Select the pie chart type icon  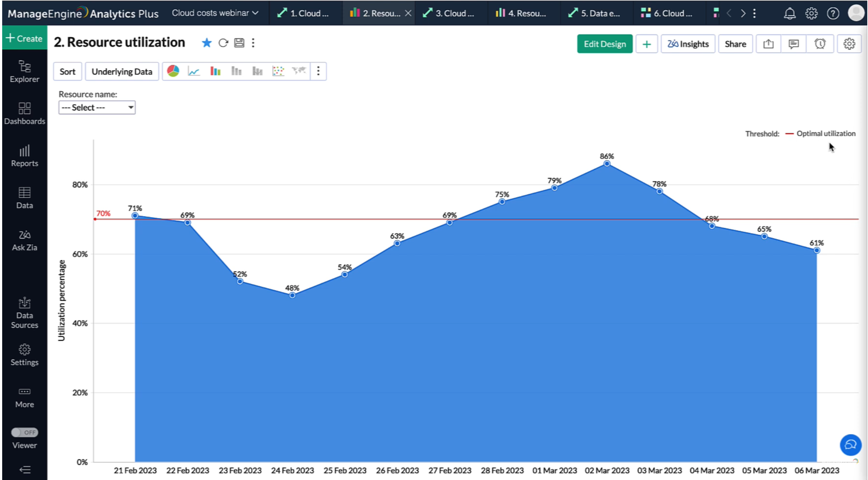[173, 71]
